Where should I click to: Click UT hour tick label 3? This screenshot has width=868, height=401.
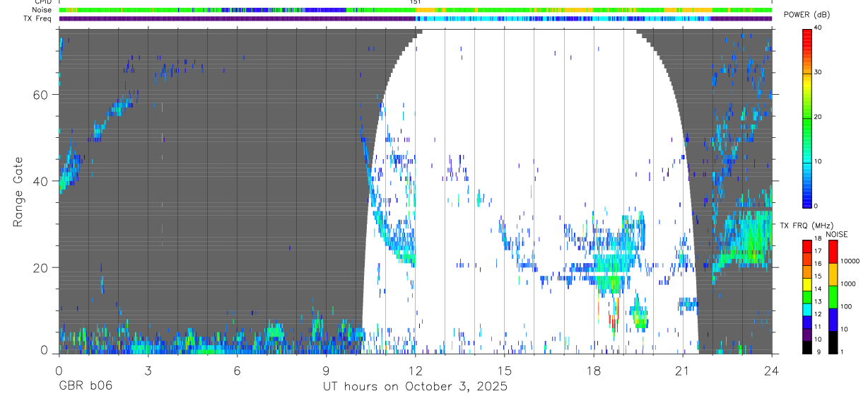(x=148, y=370)
